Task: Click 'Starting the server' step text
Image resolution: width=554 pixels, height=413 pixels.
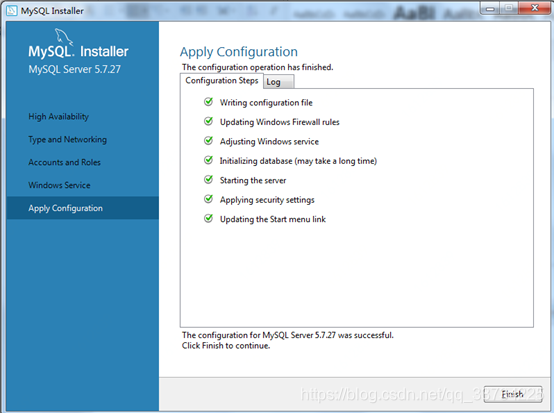Action: click(x=253, y=181)
